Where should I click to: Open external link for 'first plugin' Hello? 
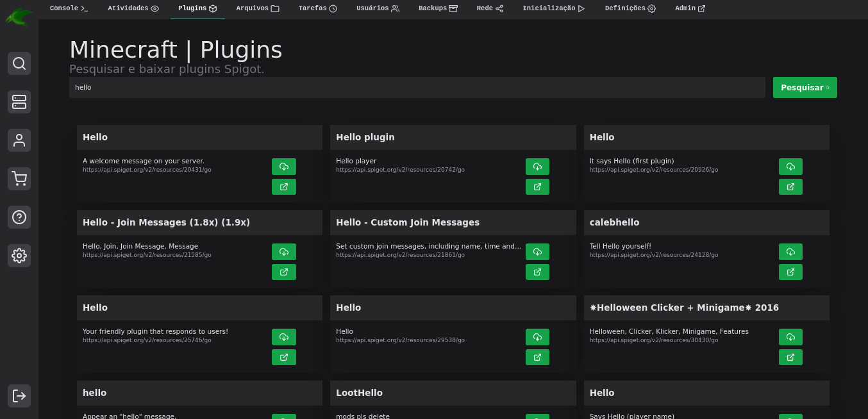pos(790,186)
